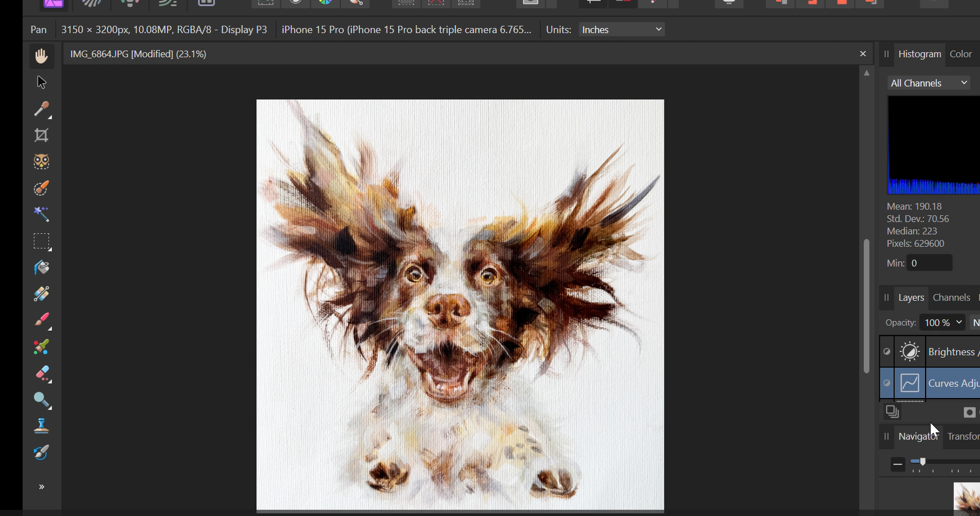Choose the Erase Brush tool
Viewport: 980px width, 516px height.
tap(42, 374)
